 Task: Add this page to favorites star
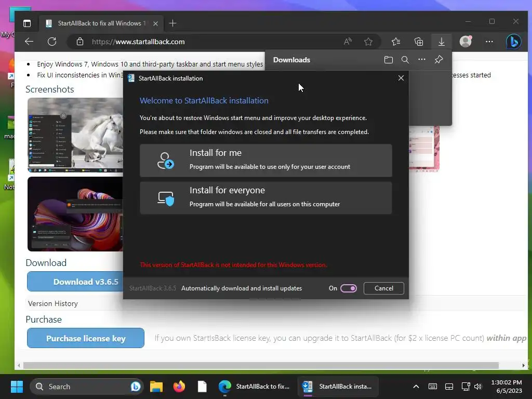(x=368, y=42)
